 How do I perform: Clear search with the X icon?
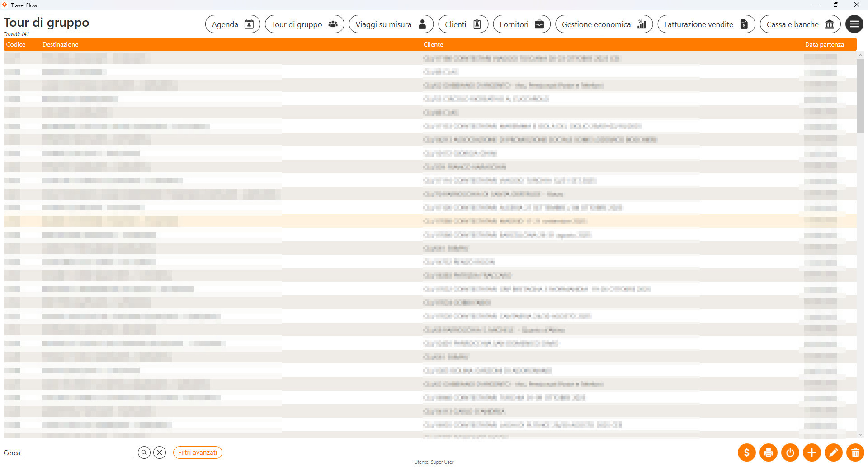point(160,453)
